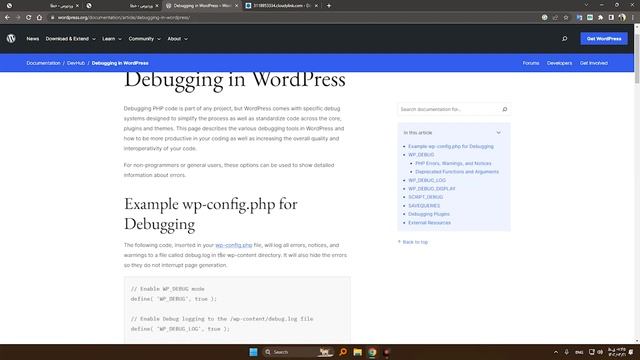Click the browser forward arrow
This screenshot has height=360, width=640.
tap(18, 18)
